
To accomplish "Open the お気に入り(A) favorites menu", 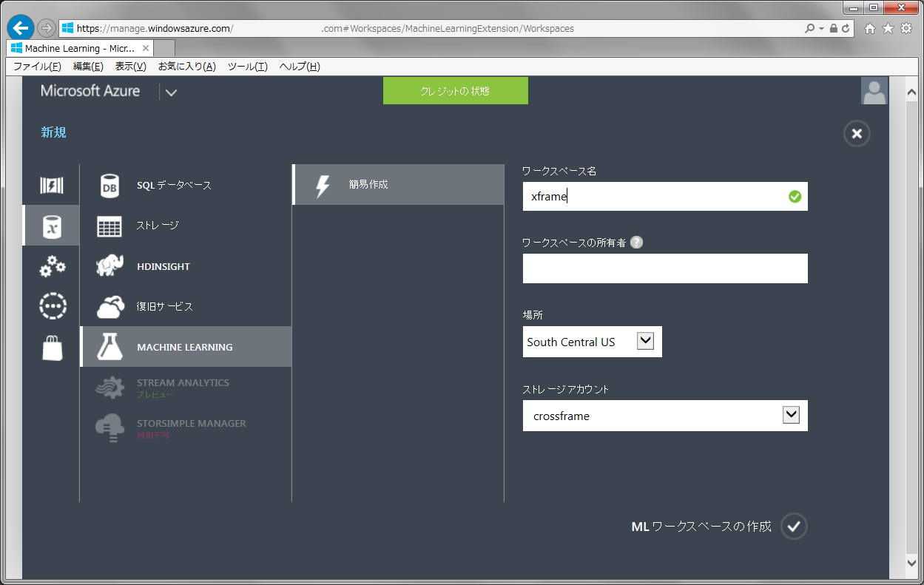I will coord(186,67).
